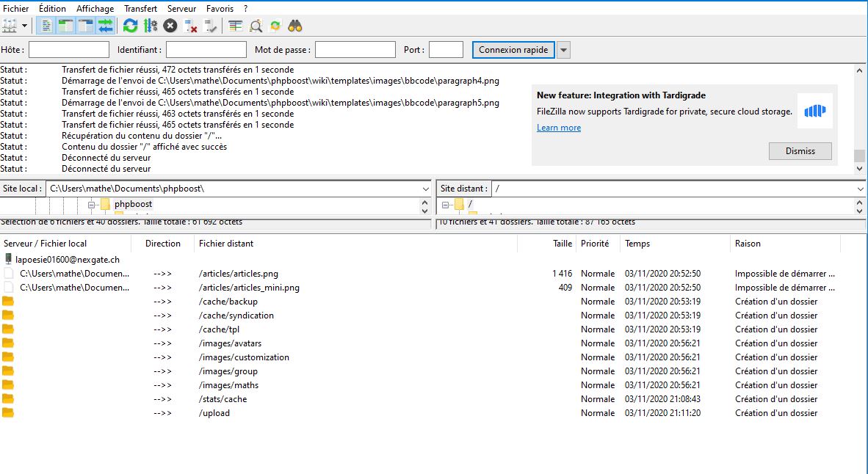Cancel current operation with X icon
The image size is (868, 474).
click(170, 26)
